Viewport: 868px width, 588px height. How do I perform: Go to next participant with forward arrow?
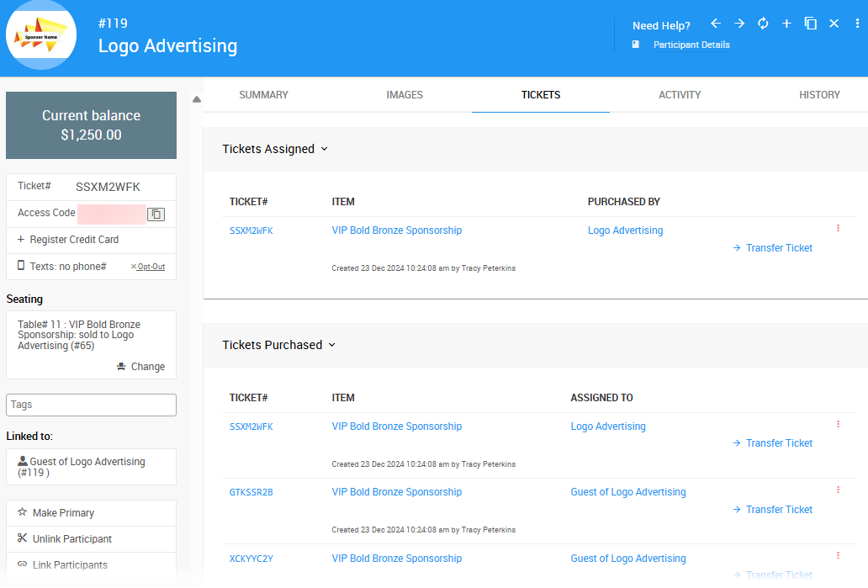(x=739, y=24)
